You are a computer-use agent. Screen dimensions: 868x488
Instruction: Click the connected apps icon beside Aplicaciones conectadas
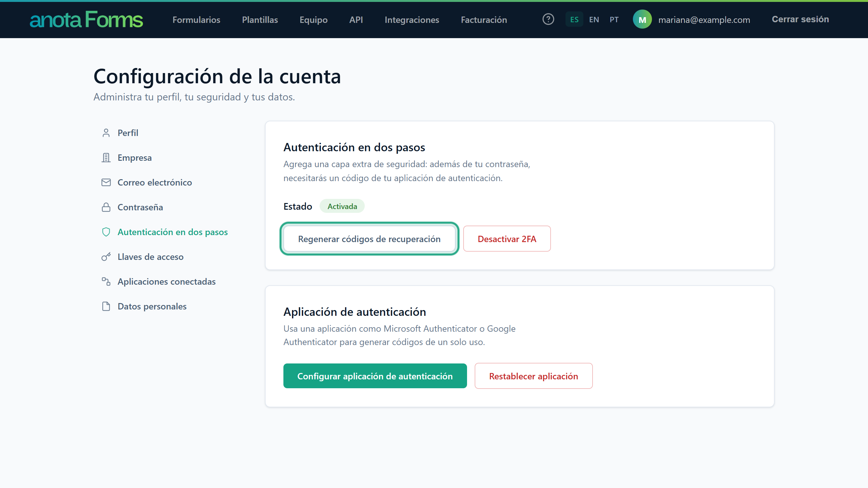coord(106,281)
